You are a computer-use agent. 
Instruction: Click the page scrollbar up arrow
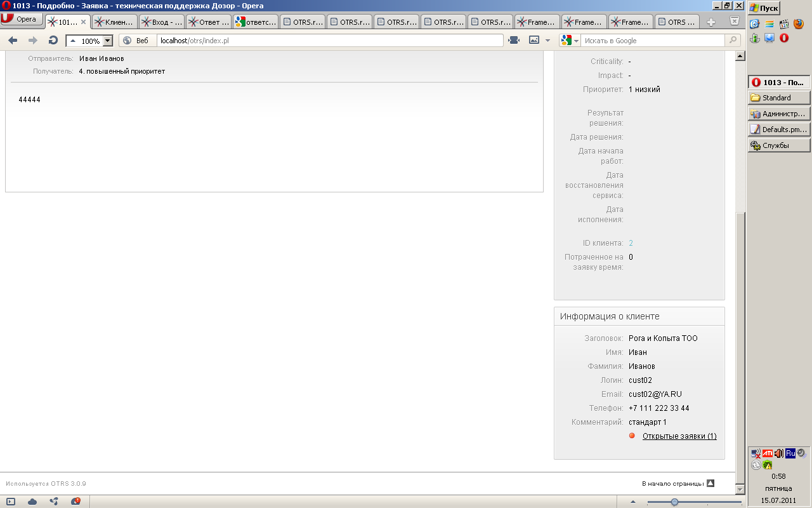tap(740, 57)
